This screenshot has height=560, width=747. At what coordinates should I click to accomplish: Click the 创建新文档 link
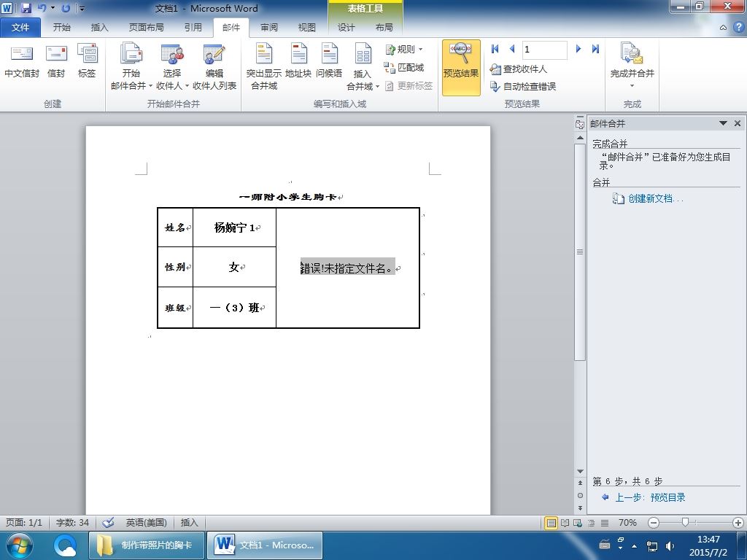(649, 198)
